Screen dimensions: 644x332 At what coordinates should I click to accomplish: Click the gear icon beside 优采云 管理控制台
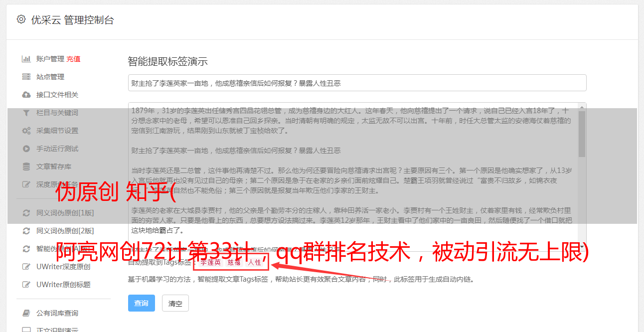click(x=21, y=19)
